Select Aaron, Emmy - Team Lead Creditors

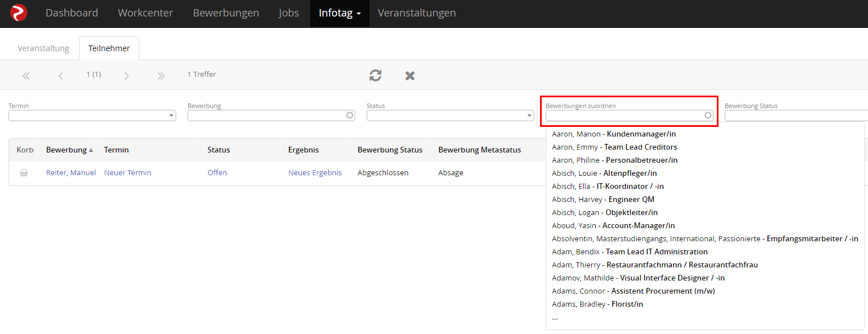[614, 147]
